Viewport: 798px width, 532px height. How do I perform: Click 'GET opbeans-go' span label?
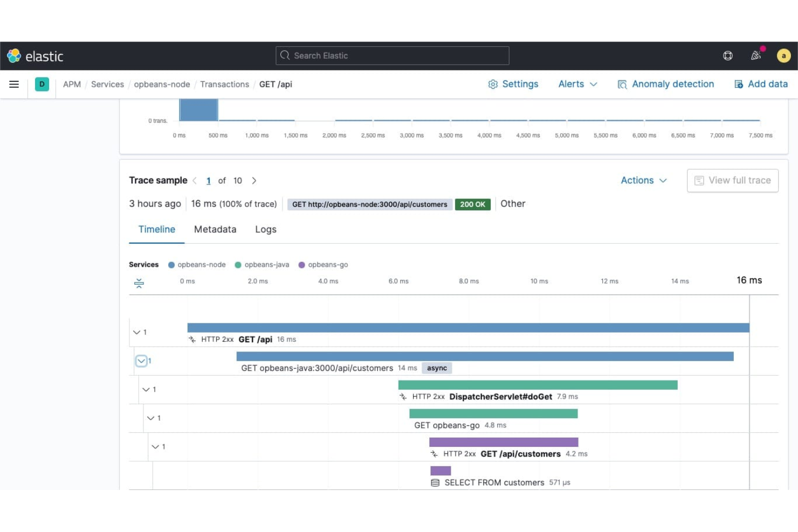click(x=446, y=425)
